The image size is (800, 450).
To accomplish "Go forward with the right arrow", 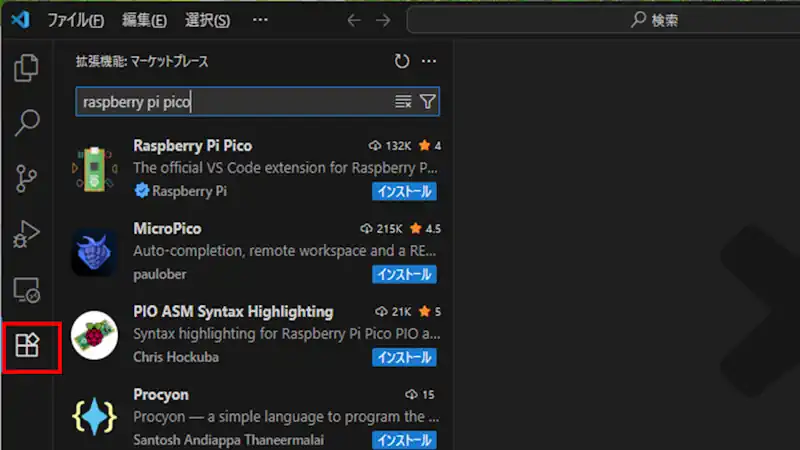I will pyautogui.click(x=383, y=20).
